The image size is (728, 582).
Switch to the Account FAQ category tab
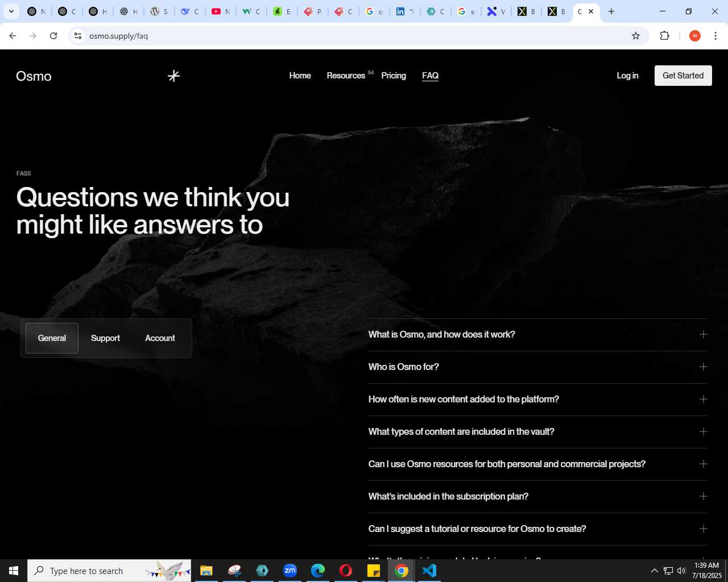pos(160,338)
